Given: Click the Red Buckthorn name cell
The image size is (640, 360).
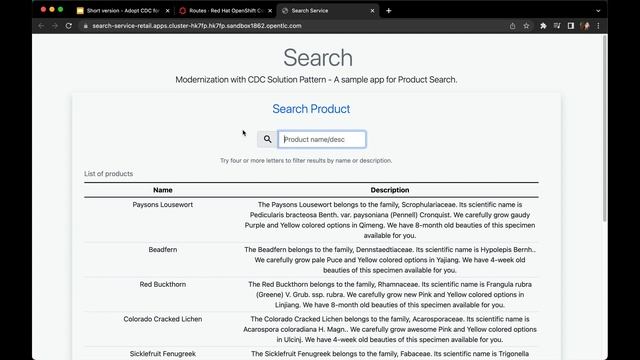Looking at the screenshot, I should 162,284.
